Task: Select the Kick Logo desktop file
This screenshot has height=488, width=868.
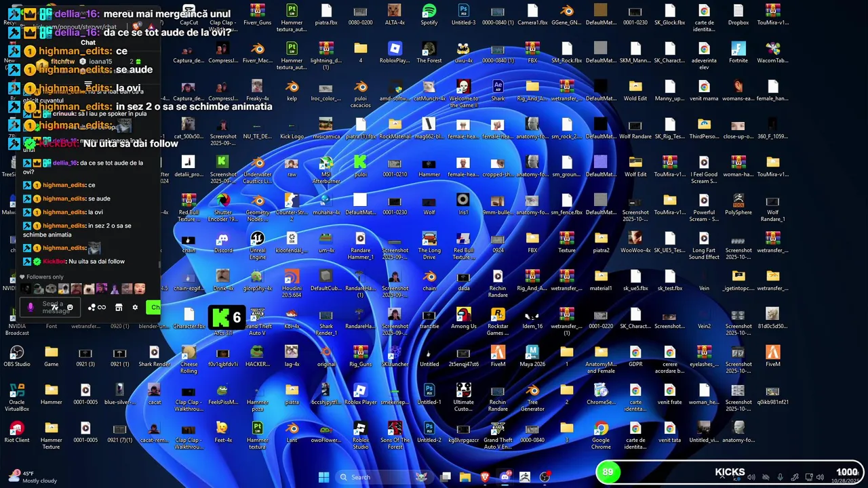Action: pyautogui.click(x=292, y=128)
